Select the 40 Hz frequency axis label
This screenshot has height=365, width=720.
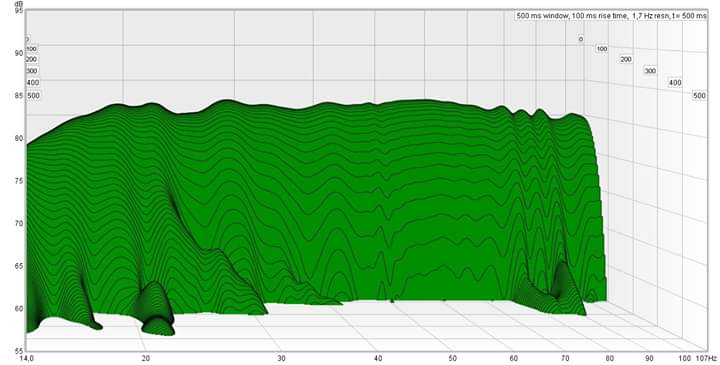[x=377, y=358]
